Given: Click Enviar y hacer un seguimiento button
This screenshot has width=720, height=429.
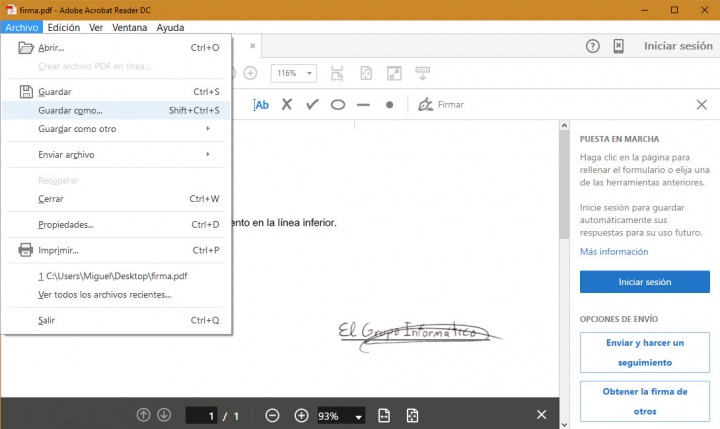Looking at the screenshot, I should [x=645, y=352].
